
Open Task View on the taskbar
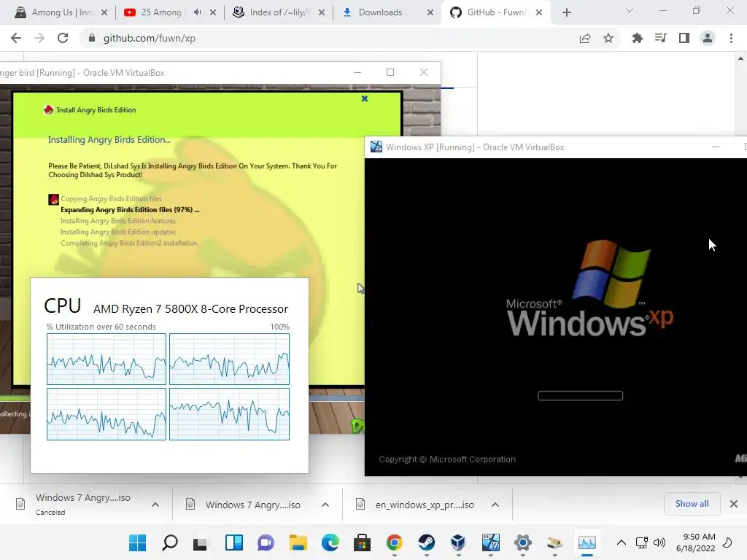(x=201, y=542)
